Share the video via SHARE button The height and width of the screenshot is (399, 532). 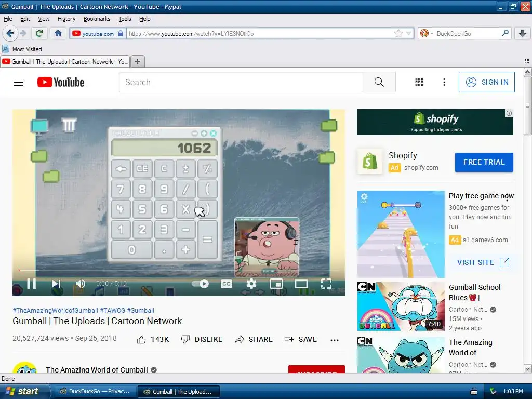click(x=254, y=339)
